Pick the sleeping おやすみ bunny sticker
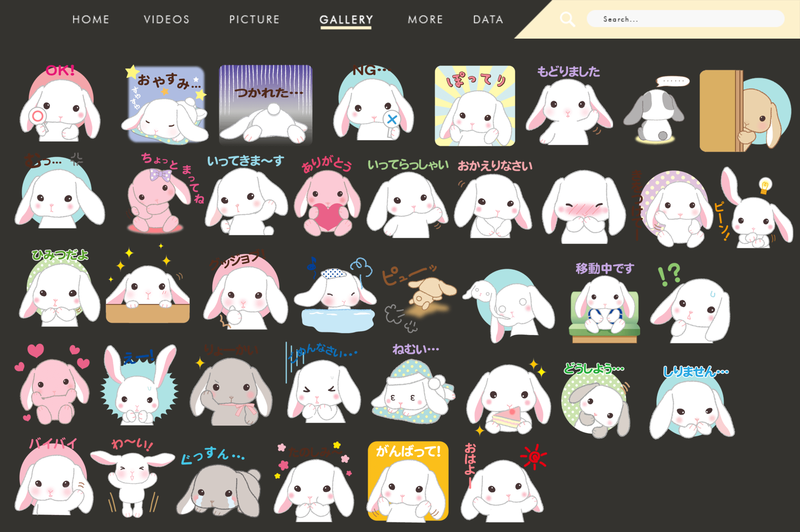The width and height of the screenshot is (800, 532). pos(166,106)
